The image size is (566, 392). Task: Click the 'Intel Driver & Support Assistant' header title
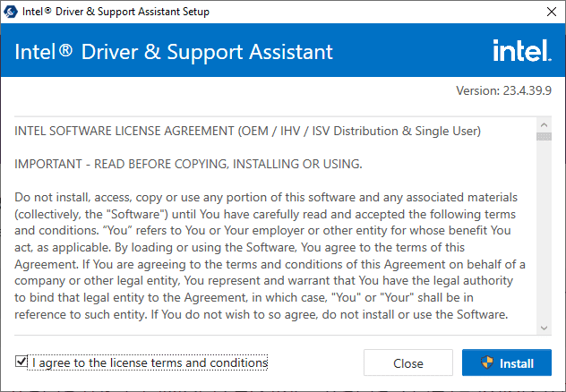pyautogui.click(x=174, y=51)
